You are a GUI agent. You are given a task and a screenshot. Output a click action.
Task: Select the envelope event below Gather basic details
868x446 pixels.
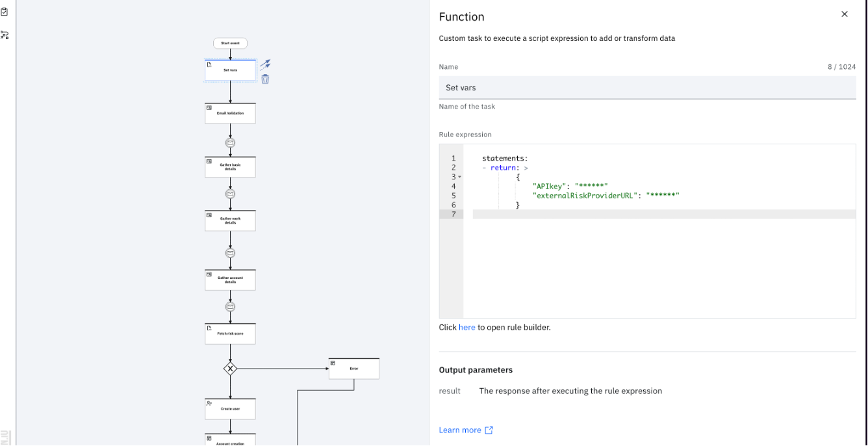230,194
